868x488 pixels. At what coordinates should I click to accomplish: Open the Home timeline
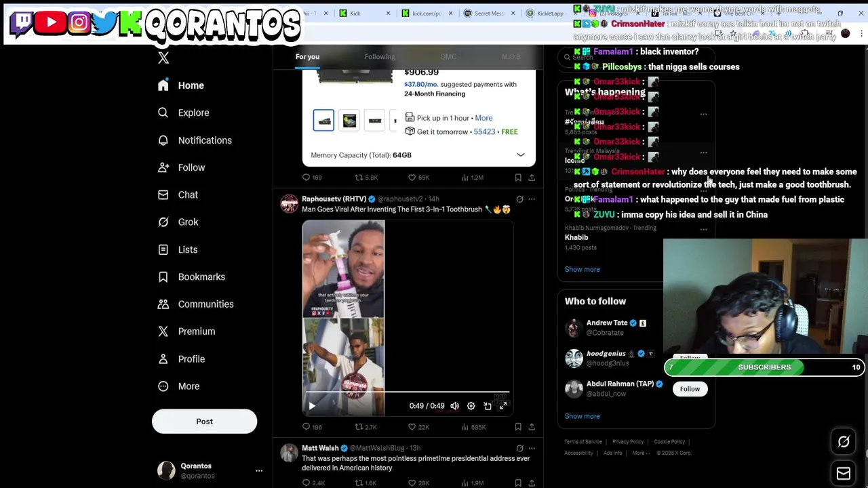coord(180,85)
